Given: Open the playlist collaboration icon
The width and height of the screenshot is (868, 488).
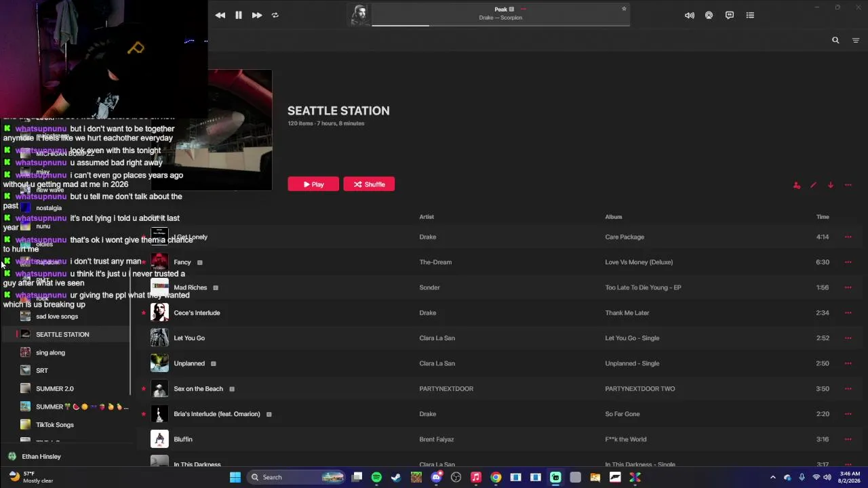Looking at the screenshot, I should pos(797,185).
